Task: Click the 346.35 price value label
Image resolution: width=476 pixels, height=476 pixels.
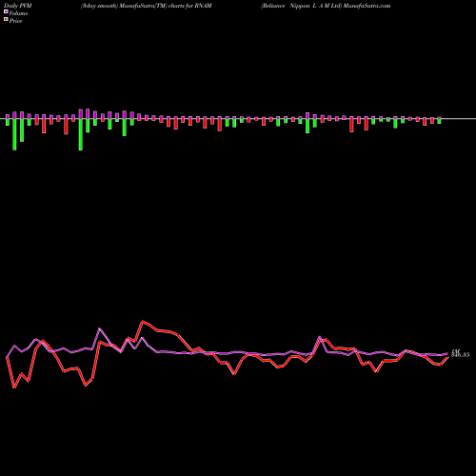Action: [460, 355]
